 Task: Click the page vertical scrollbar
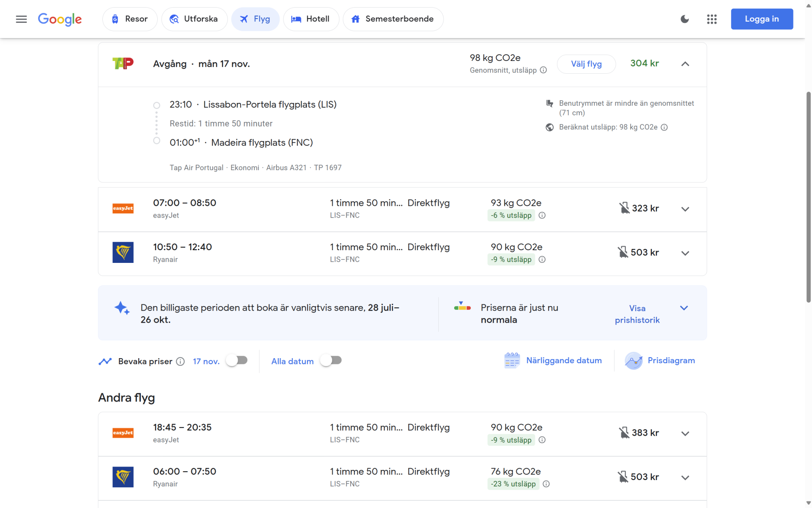(x=808, y=196)
